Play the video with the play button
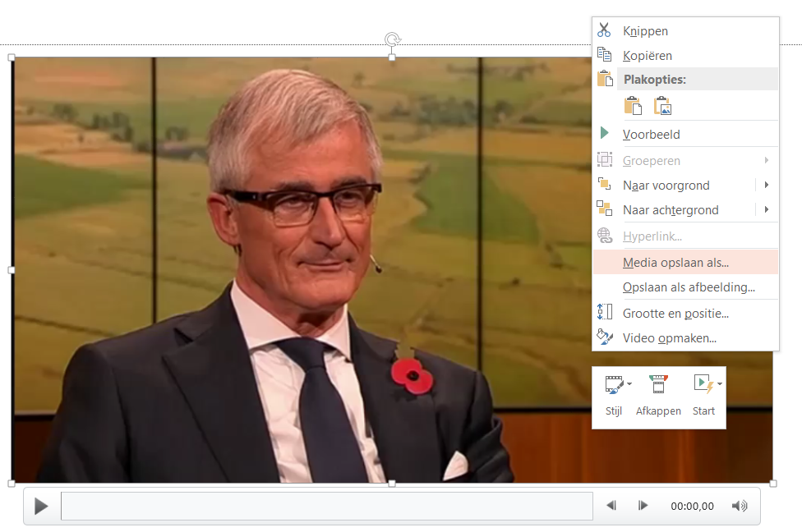This screenshot has width=802, height=532. tap(41, 507)
